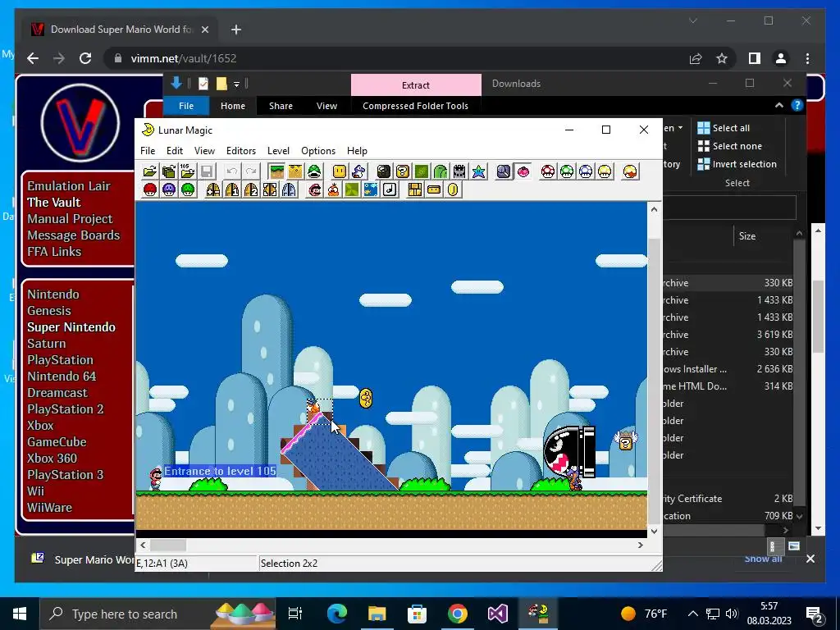This screenshot has width=840, height=630.
Task: Click the undo arrow in Lunar Magic toolbar
Action: (x=232, y=171)
